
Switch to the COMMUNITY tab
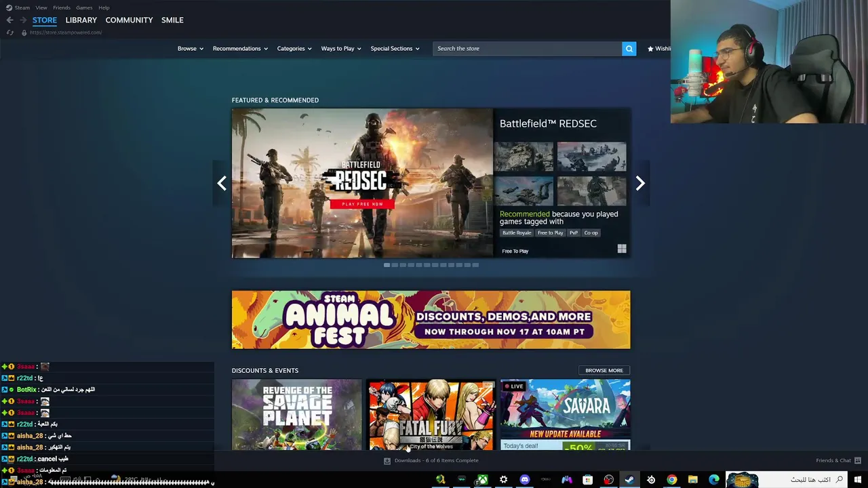pos(129,20)
